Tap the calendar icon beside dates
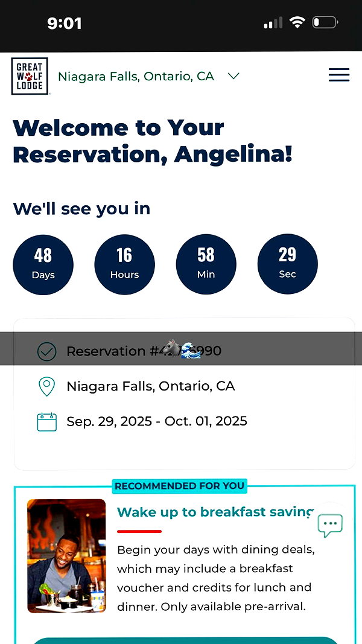 47,422
